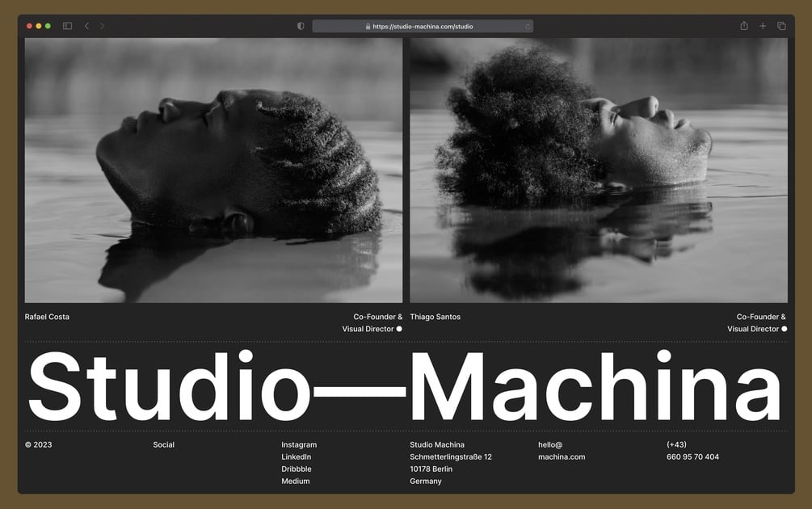
Task: Open the Rafael Costa portrait photo
Action: pyautogui.click(x=213, y=170)
